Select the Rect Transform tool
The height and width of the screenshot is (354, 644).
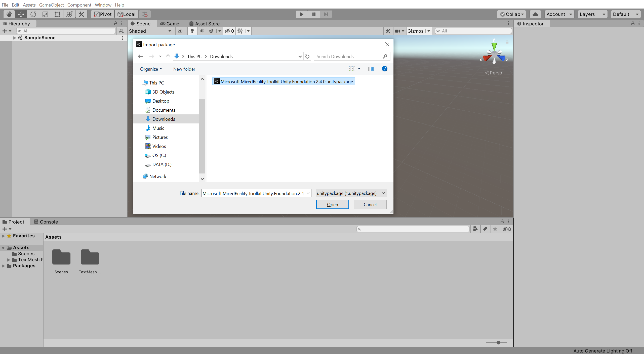click(57, 14)
